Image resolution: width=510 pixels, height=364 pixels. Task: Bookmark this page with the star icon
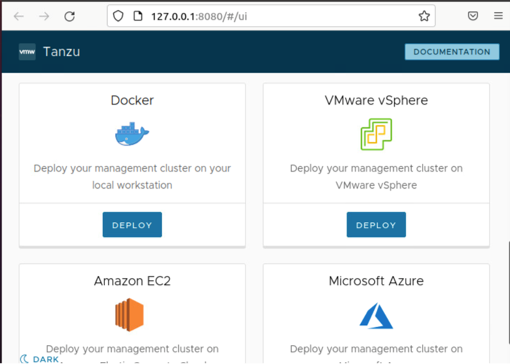point(424,16)
